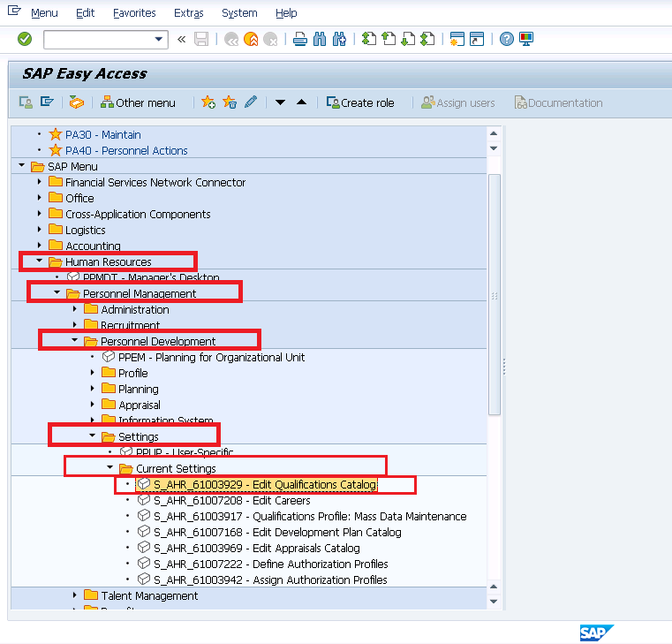This screenshot has height=644, width=672.
Task: Select PPEM - Planning for Organizational Unit
Action: pos(211,357)
